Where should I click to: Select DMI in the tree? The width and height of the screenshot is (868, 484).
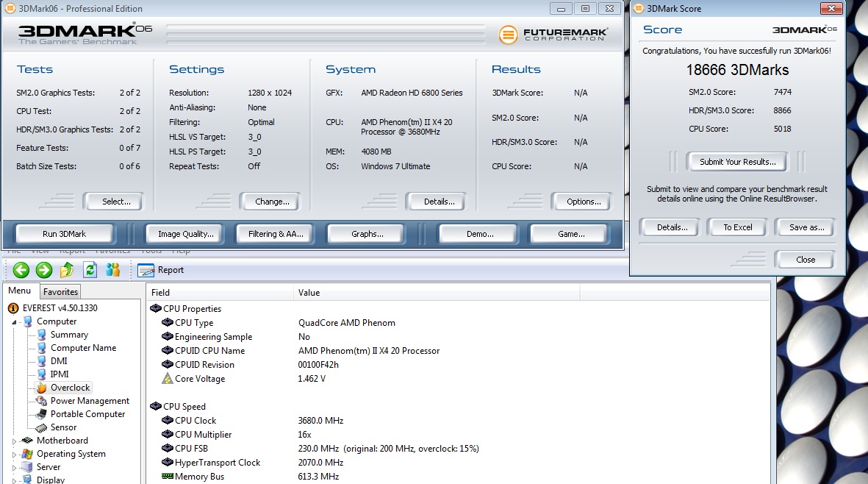[52, 361]
